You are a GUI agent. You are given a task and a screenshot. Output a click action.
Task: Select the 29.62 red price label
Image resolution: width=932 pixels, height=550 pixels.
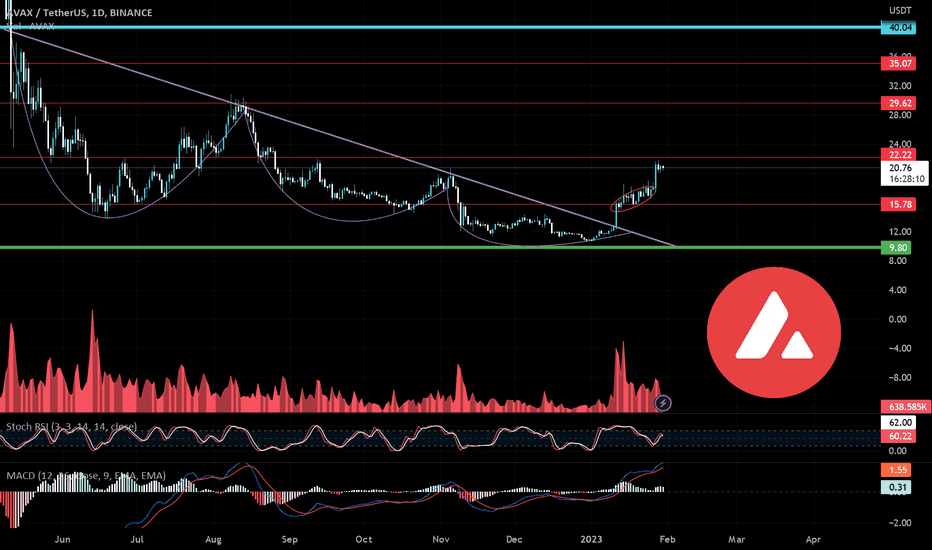(898, 103)
